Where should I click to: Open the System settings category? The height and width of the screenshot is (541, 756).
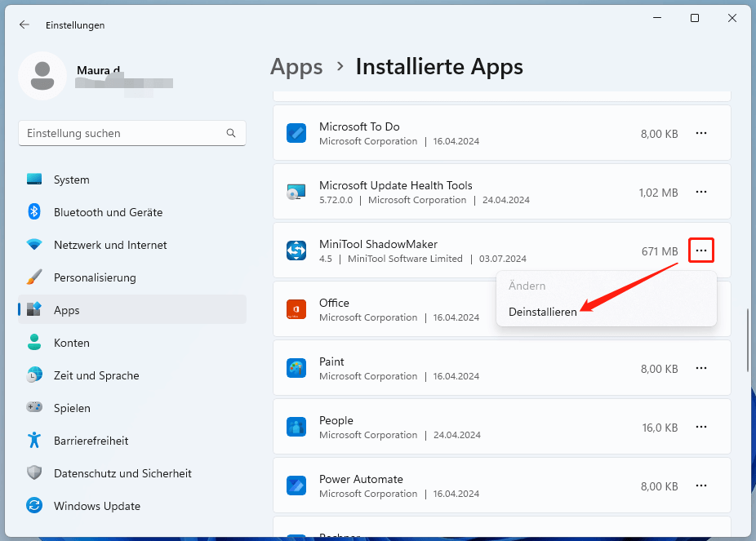pos(132,180)
